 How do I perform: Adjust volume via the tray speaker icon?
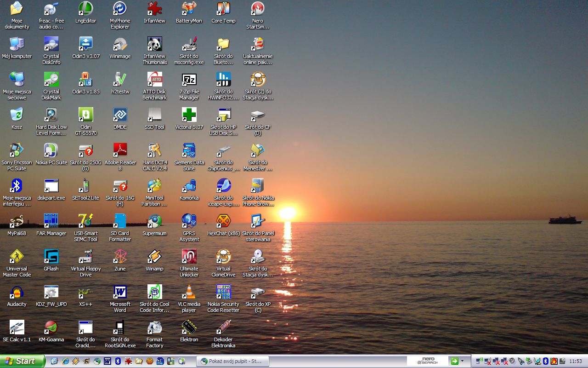click(x=512, y=361)
